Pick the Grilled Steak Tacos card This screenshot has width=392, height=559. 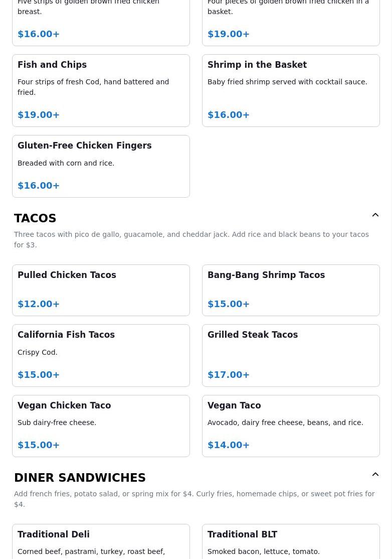coord(291,355)
